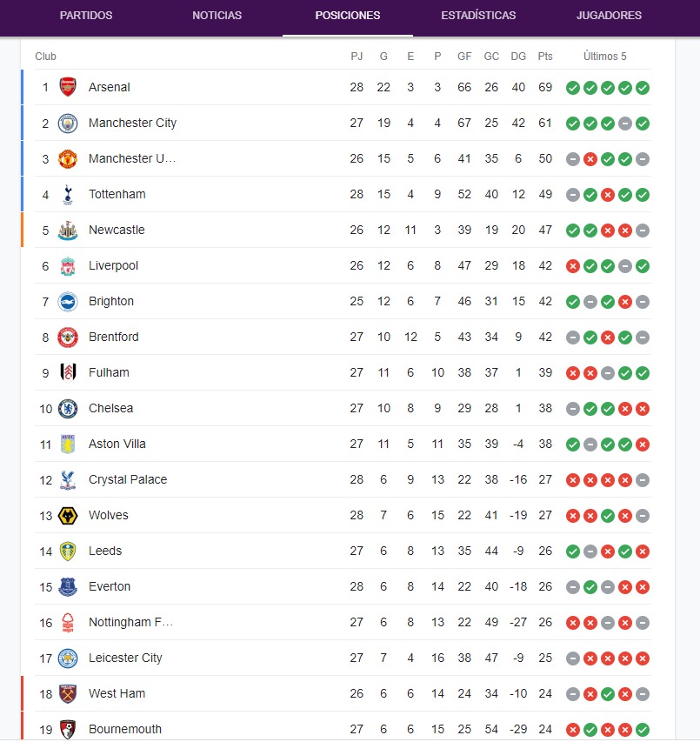The image size is (700, 742).
Task: Click the Pts column header
Action: click(545, 57)
